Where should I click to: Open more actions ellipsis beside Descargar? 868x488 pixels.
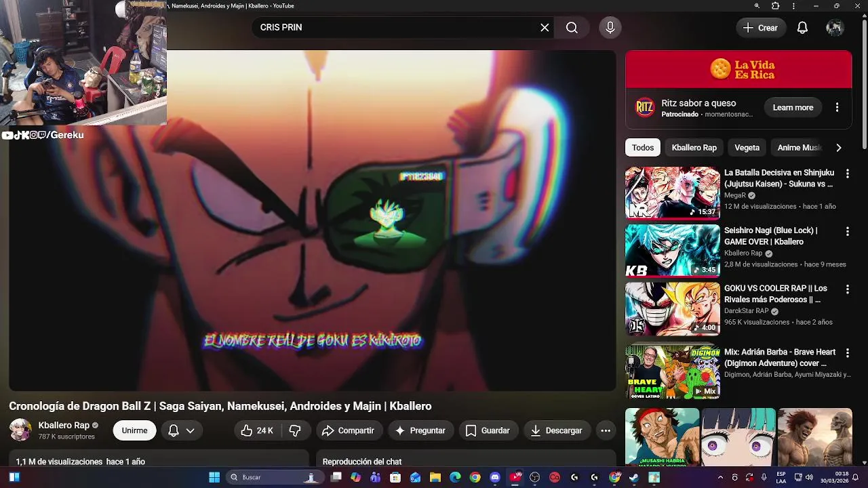click(x=606, y=430)
